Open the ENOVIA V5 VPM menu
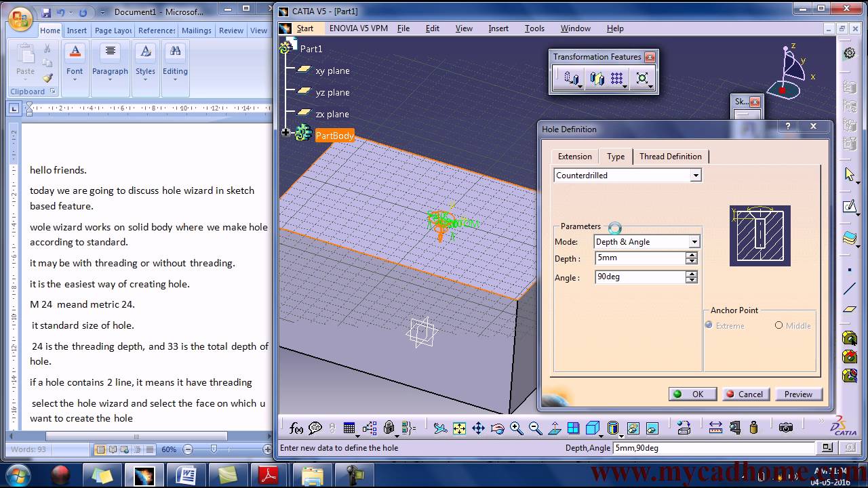868x488 pixels. pyautogui.click(x=357, y=28)
